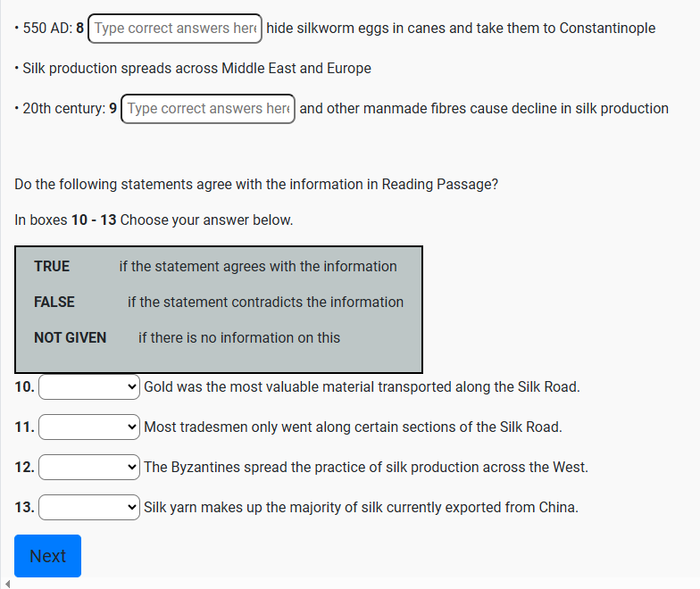This screenshot has width=700, height=589.
Task: Click the statement about Gold on Silk Road
Action: [362, 387]
